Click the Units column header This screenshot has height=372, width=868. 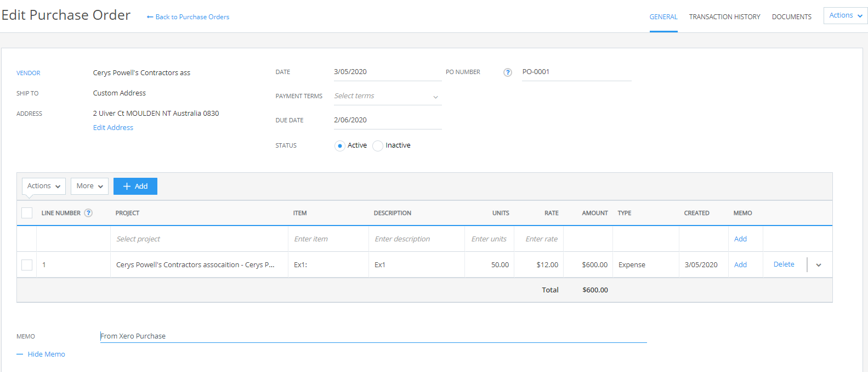pos(501,213)
